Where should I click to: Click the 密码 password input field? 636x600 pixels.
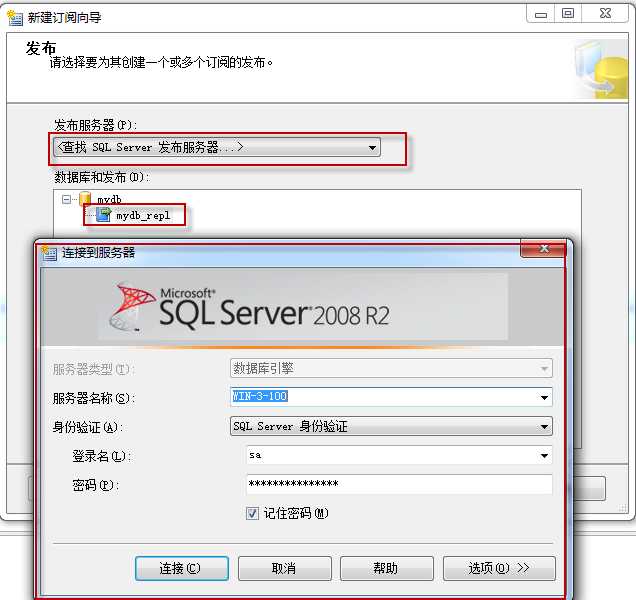click(399, 484)
